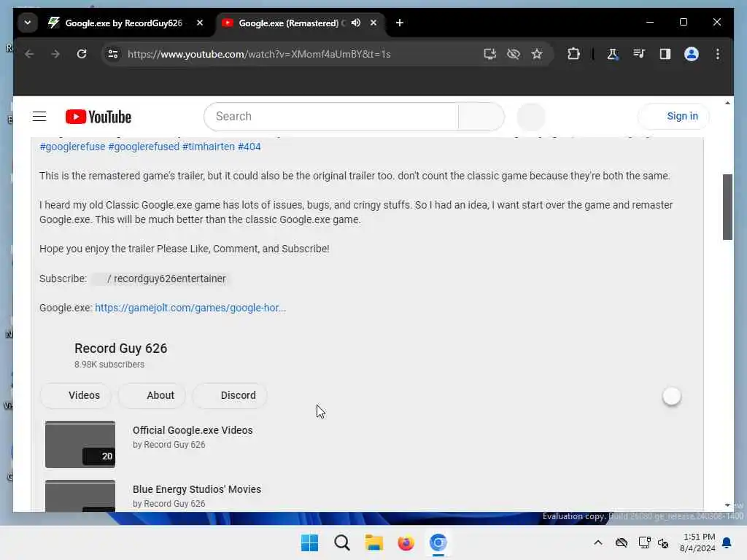The image size is (747, 560).
Task: Click the page vertical scrollbar thumb
Action: [x=727, y=207]
